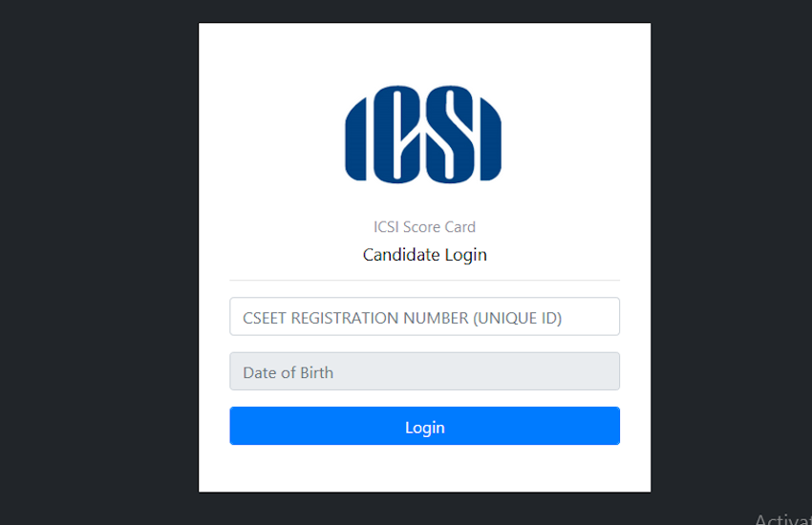Viewport: 812px width, 525px height.
Task: Select the CSEET Registration Number field
Action: click(x=425, y=317)
